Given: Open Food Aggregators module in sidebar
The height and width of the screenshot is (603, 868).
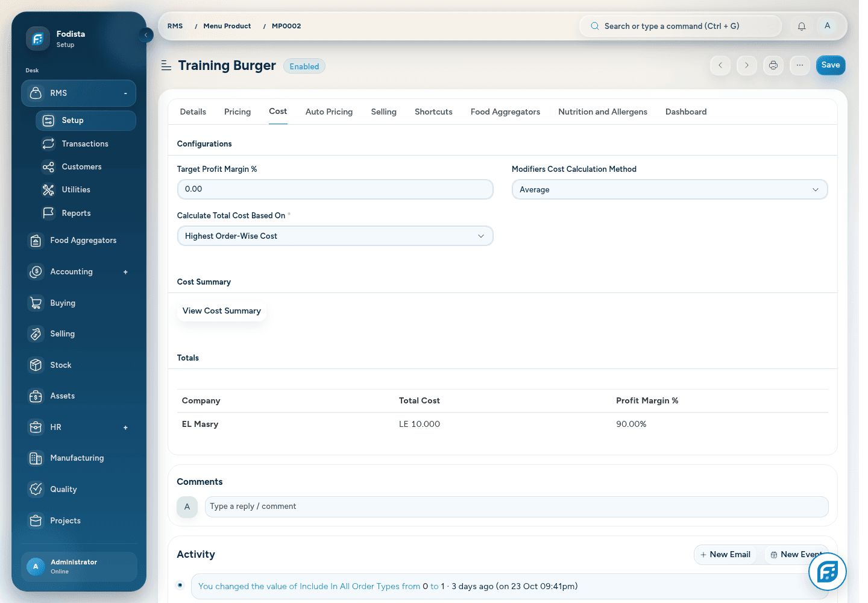Looking at the screenshot, I should (x=78, y=241).
